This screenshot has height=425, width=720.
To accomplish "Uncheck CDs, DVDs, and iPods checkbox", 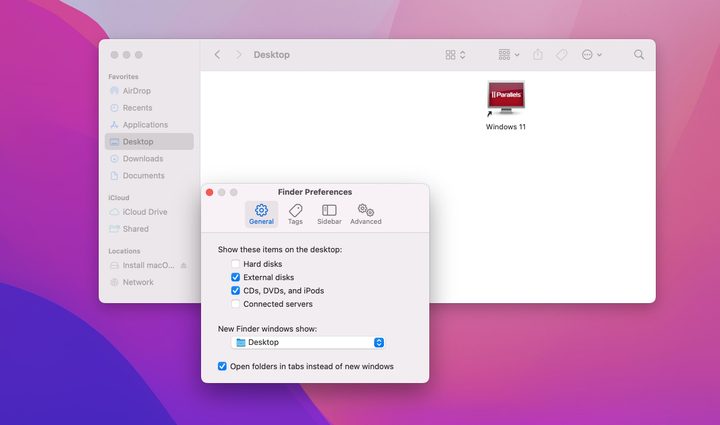I will [x=236, y=291].
